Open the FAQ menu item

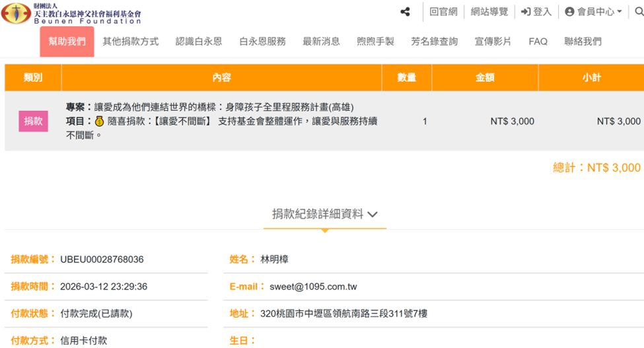[538, 42]
